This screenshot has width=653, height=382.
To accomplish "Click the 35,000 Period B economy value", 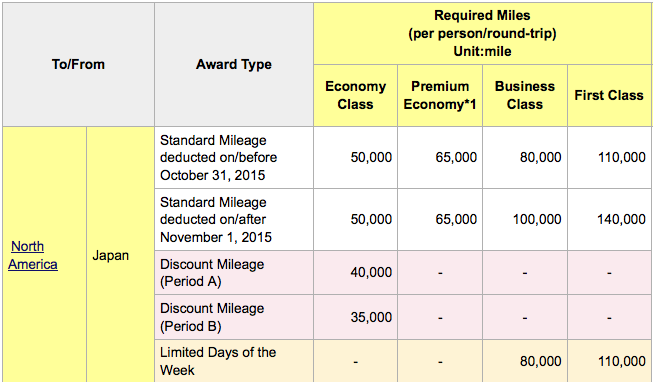I will click(371, 317).
